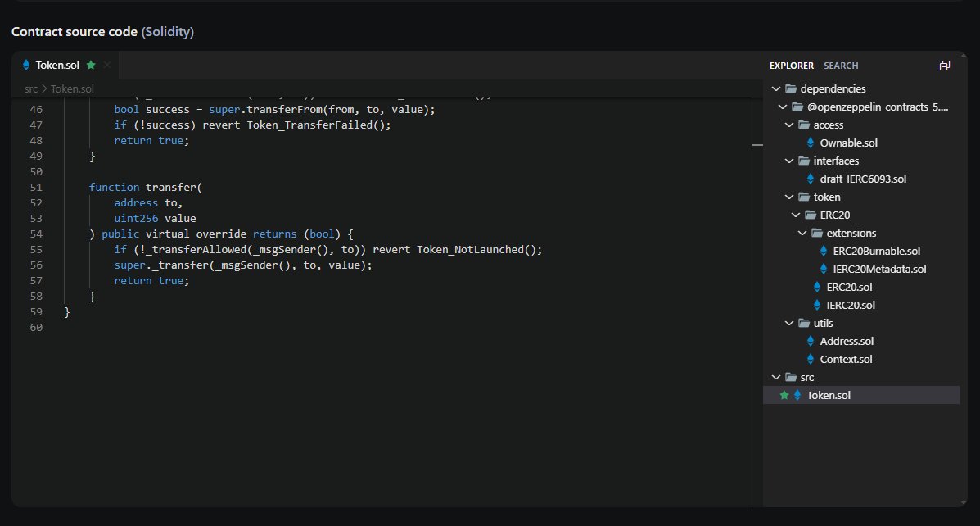This screenshot has height=526, width=980.
Task: Collapse the src folder chevron
Action: [x=776, y=377]
